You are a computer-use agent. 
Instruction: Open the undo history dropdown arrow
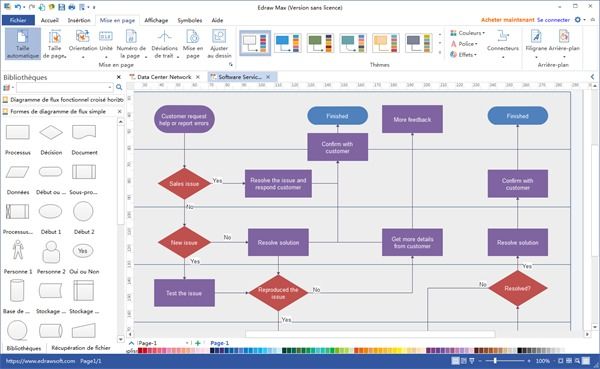[x=24, y=7]
